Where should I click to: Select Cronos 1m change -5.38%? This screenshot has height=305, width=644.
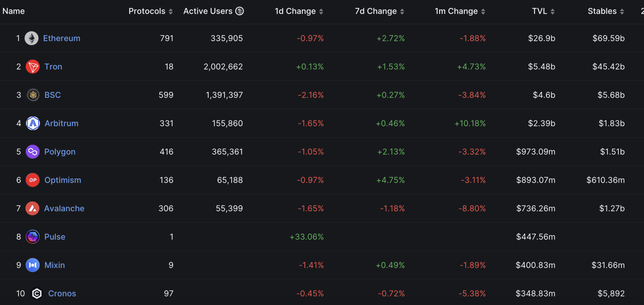click(472, 293)
